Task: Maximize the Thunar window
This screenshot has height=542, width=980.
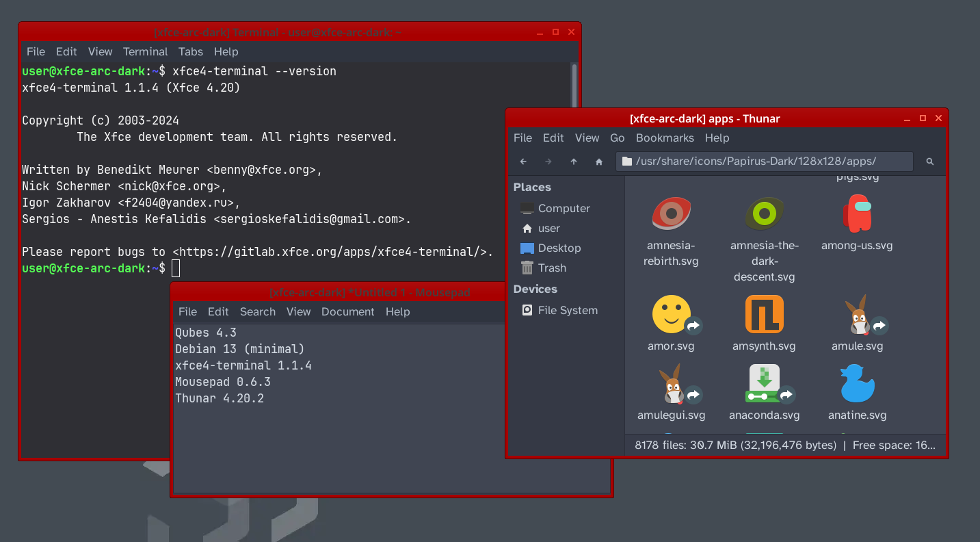Action: tap(923, 118)
